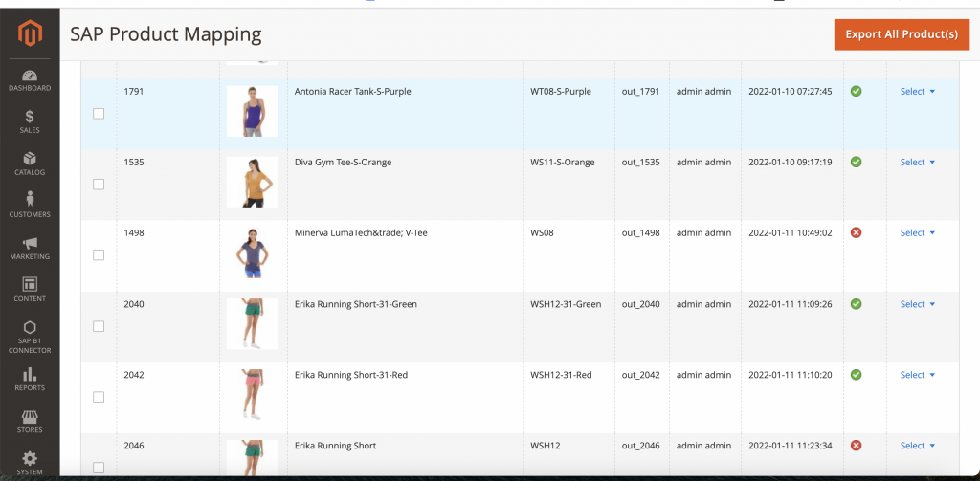Viewport: 980px width, 481px height.
Task: Expand Select dropdown for product 1791
Action: point(917,92)
